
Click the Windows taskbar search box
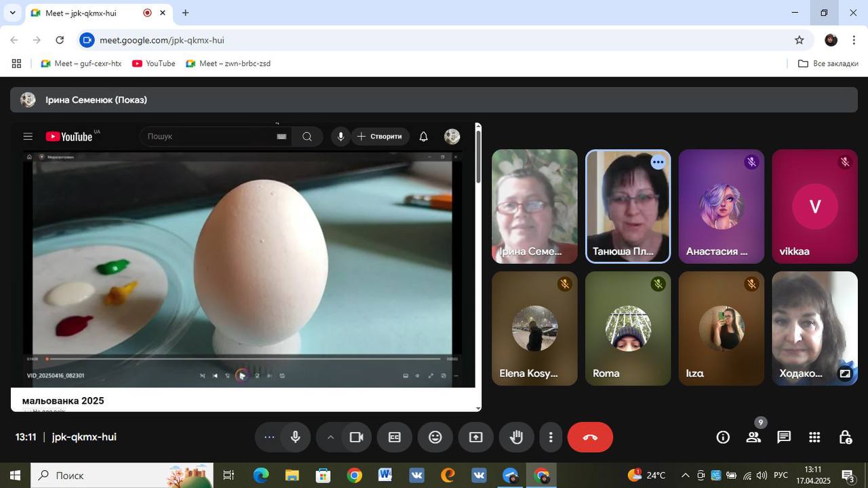click(122, 475)
